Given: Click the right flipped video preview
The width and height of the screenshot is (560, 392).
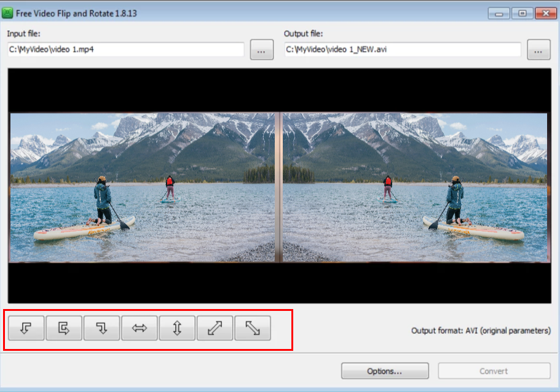Looking at the screenshot, I should click(x=415, y=188).
